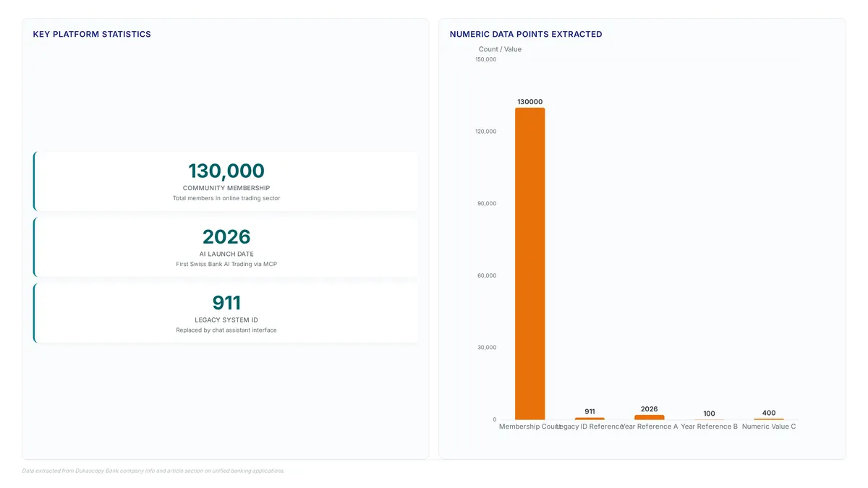Image resolution: width=868 pixels, height=488 pixels.
Task: Select the 2026 AI launch figure
Action: (226, 236)
